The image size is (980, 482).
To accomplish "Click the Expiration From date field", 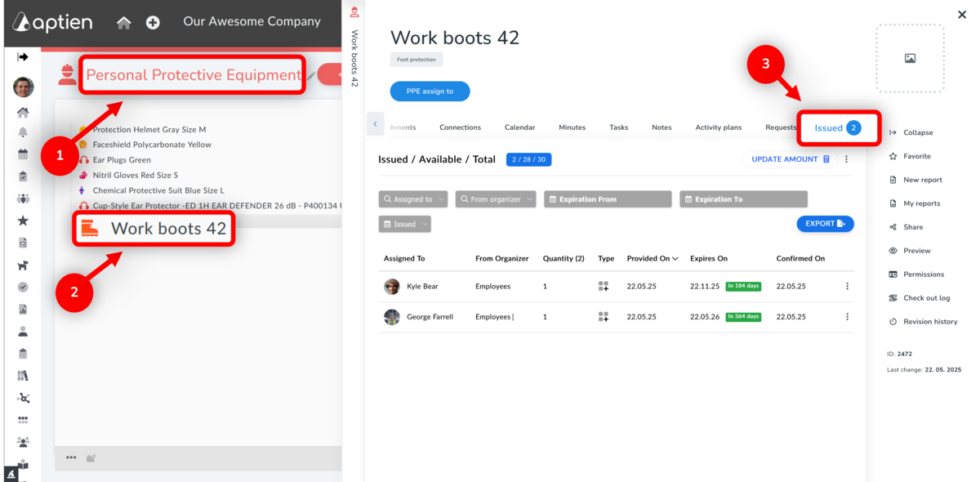I will tap(608, 199).
